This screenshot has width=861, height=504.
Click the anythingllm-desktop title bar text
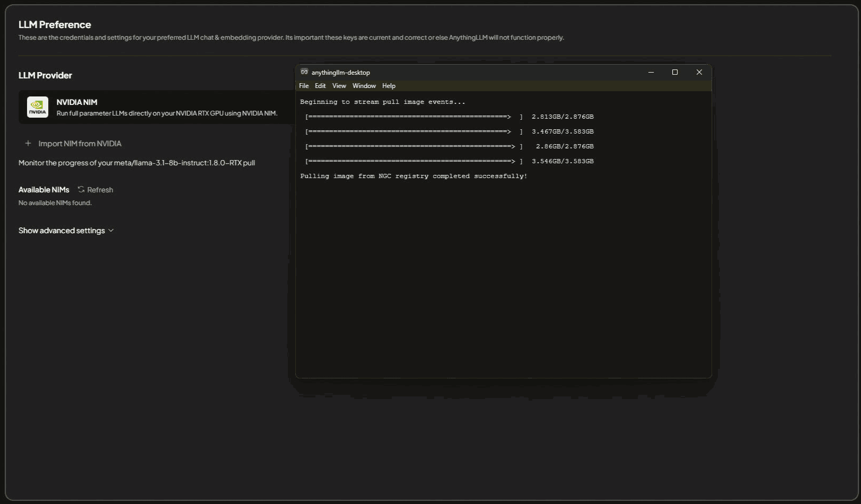340,73
